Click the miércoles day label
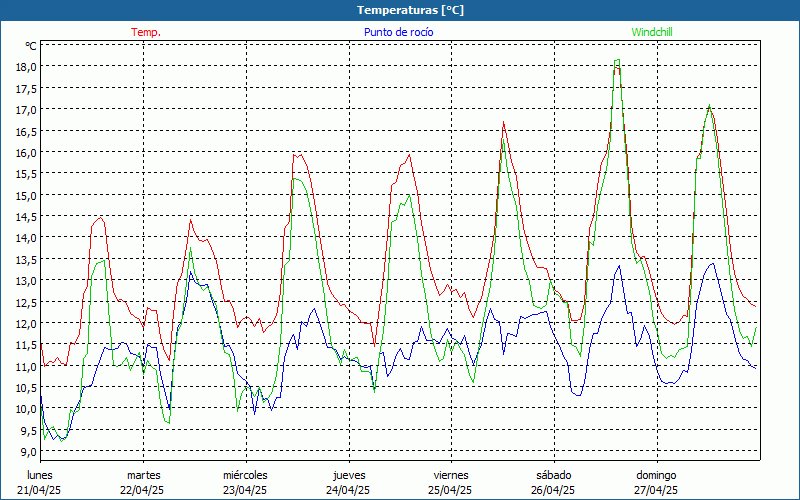Image resolution: width=800 pixels, height=500 pixels. tap(245, 475)
